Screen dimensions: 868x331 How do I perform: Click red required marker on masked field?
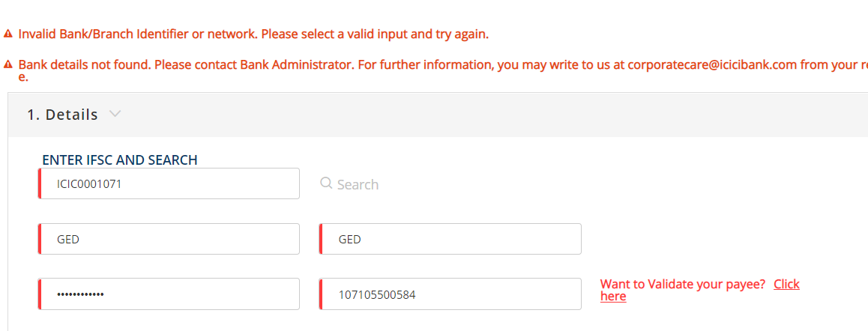[39, 294]
